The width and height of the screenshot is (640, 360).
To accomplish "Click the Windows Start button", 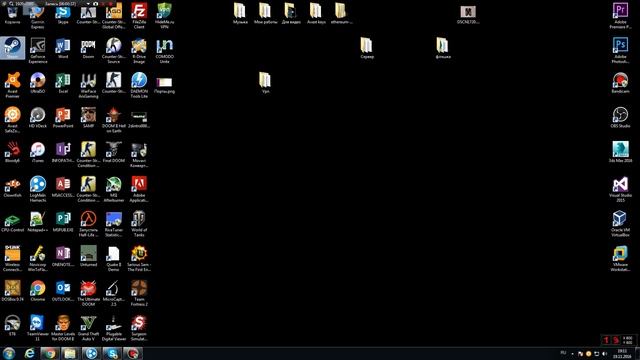I will [x=9, y=353].
